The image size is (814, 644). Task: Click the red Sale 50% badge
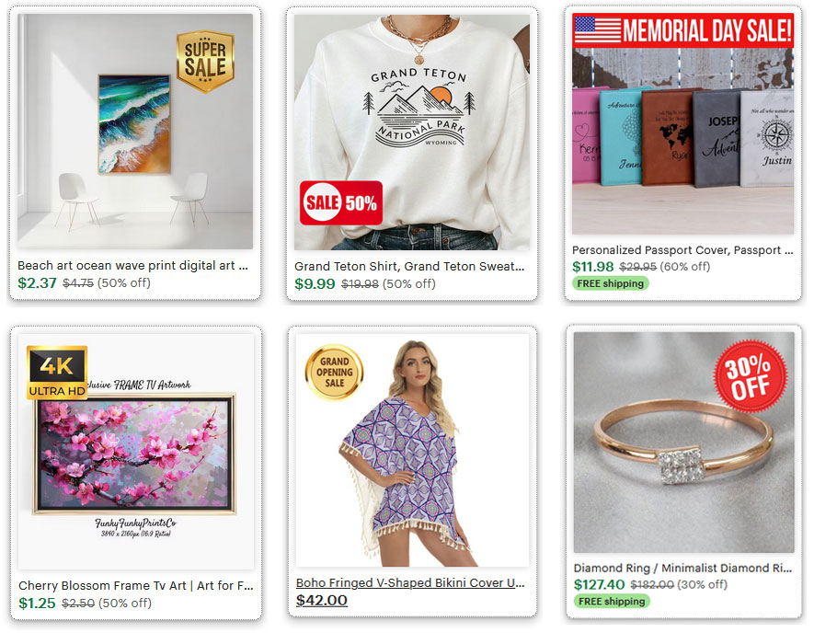coord(341,202)
